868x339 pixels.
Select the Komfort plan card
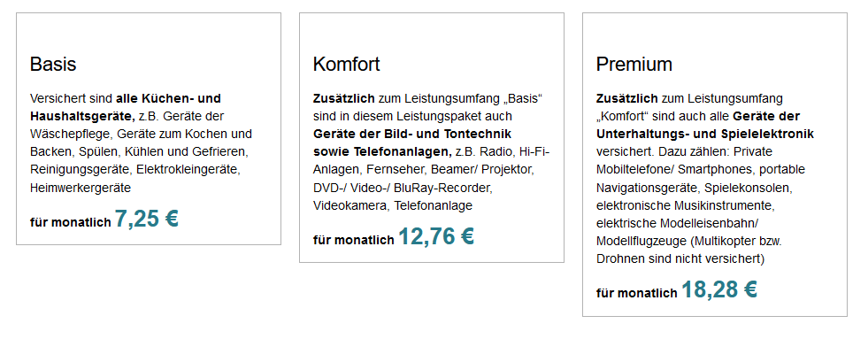tap(432, 137)
